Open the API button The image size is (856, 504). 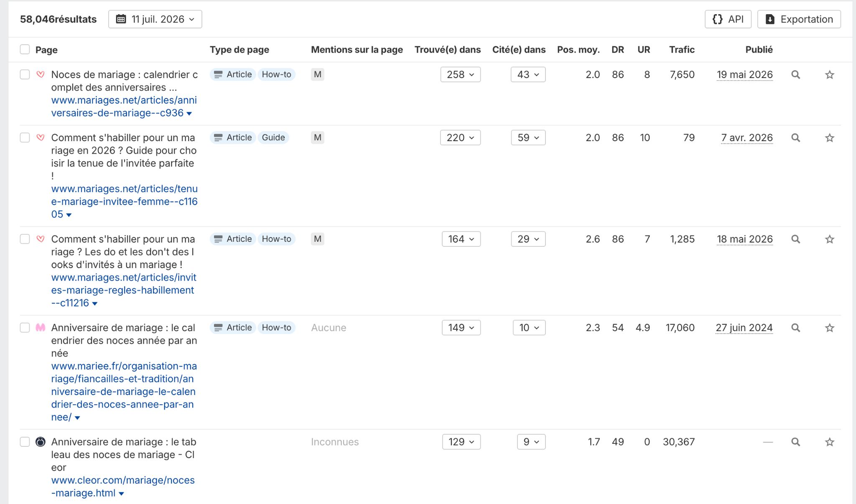pyautogui.click(x=728, y=19)
